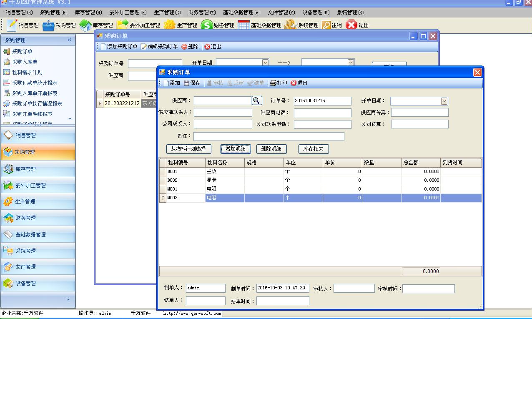Click 保存 floppy icon in dialog toolbar
Viewport: 532px width, 399px height.
pyautogui.click(x=187, y=83)
